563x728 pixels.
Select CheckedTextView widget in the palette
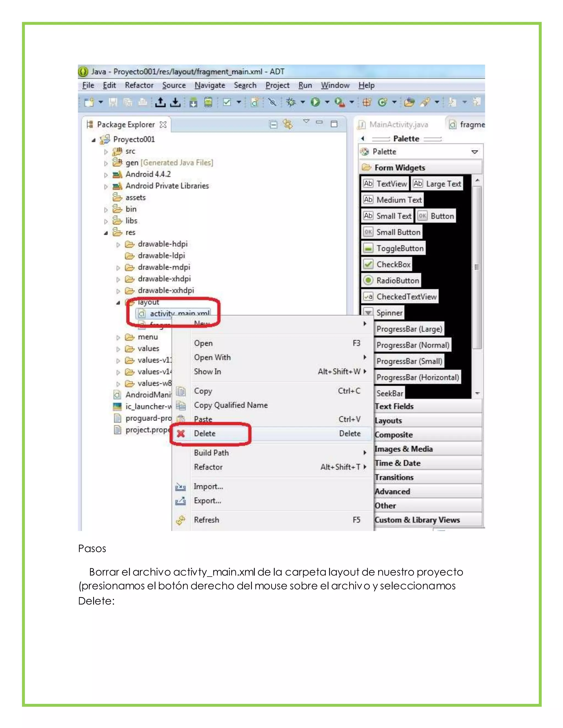400,297
